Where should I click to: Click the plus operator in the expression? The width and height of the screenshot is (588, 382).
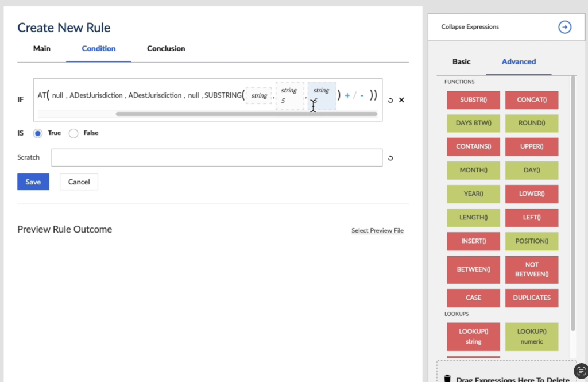click(x=347, y=95)
